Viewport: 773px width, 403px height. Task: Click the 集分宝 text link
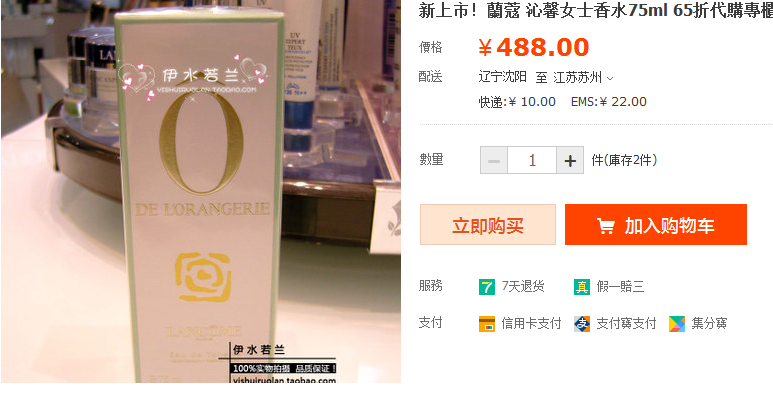click(x=709, y=324)
